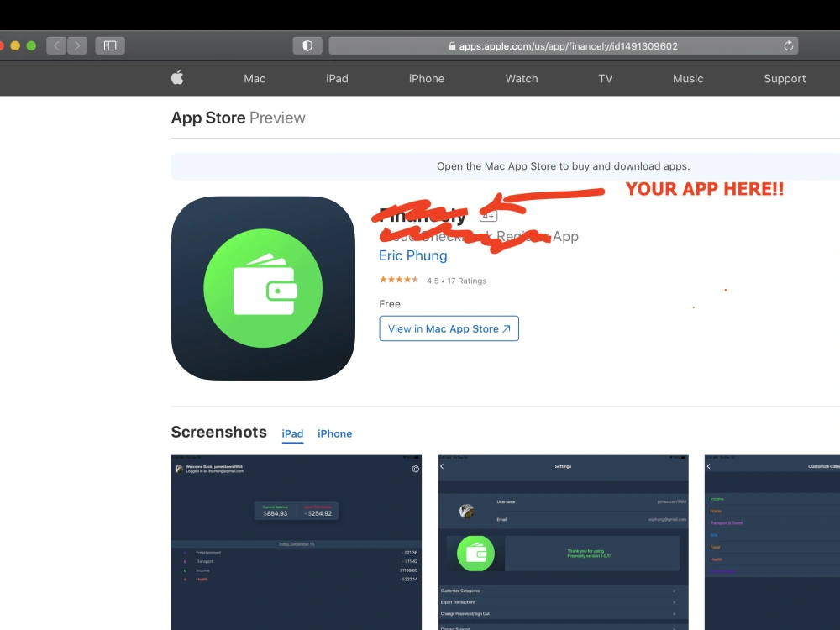Click the profile avatar in Settings screenshot
This screenshot has width=840, height=630.
tap(466, 511)
